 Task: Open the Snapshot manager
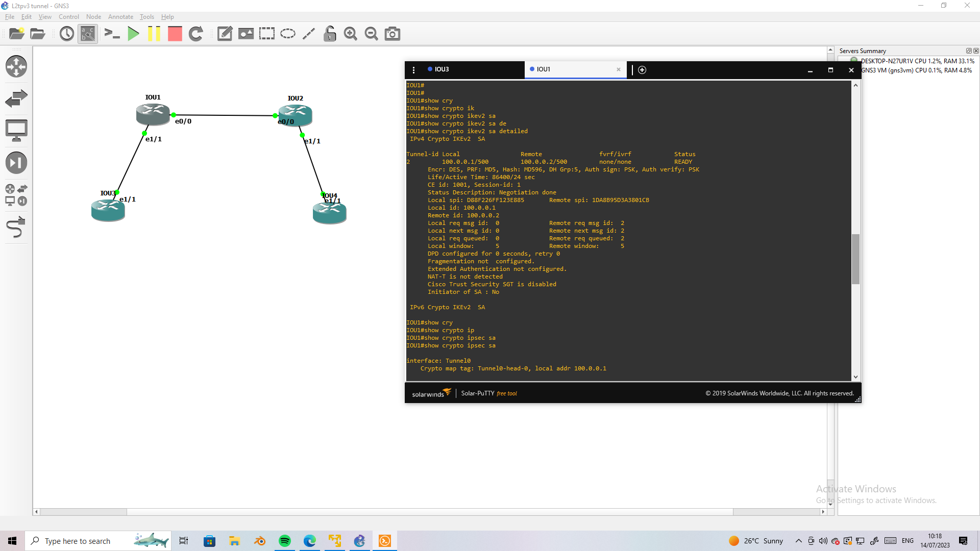(66, 34)
